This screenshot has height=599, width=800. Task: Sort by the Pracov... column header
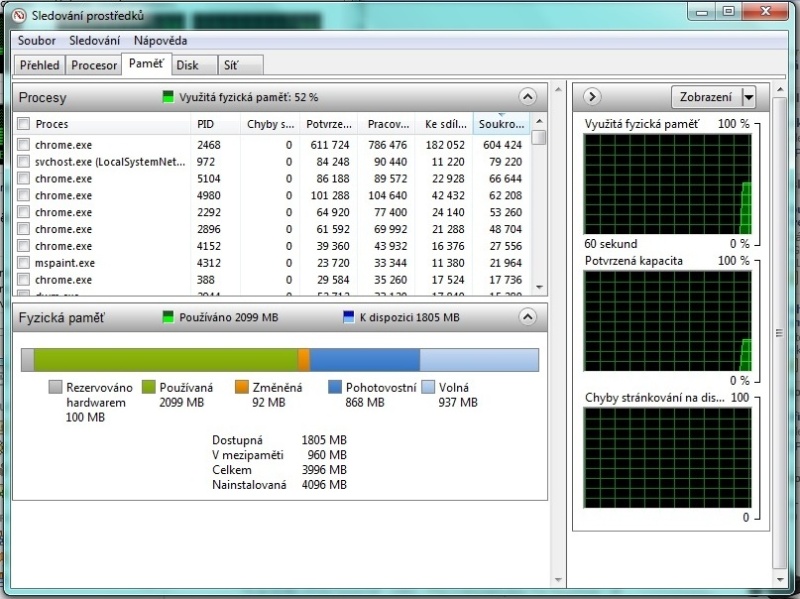388,124
